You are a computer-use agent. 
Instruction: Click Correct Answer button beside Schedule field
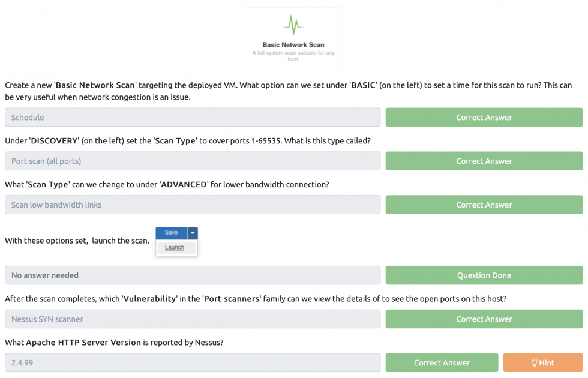(x=484, y=118)
